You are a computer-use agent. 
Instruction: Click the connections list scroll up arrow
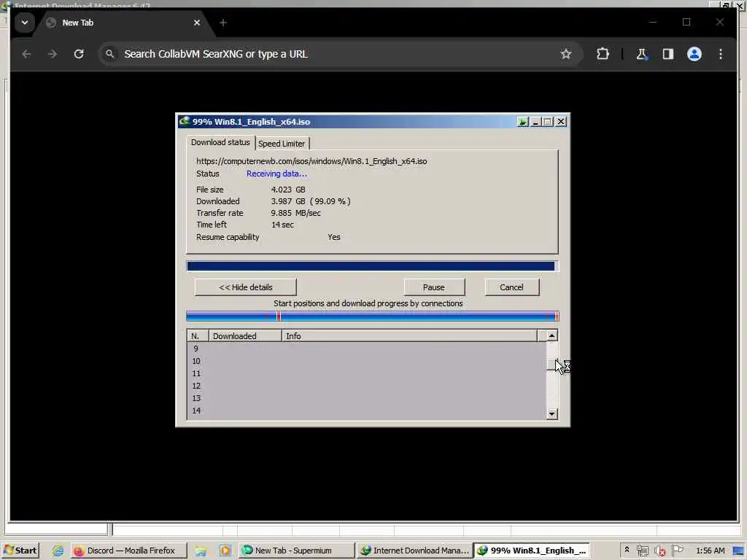551,335
